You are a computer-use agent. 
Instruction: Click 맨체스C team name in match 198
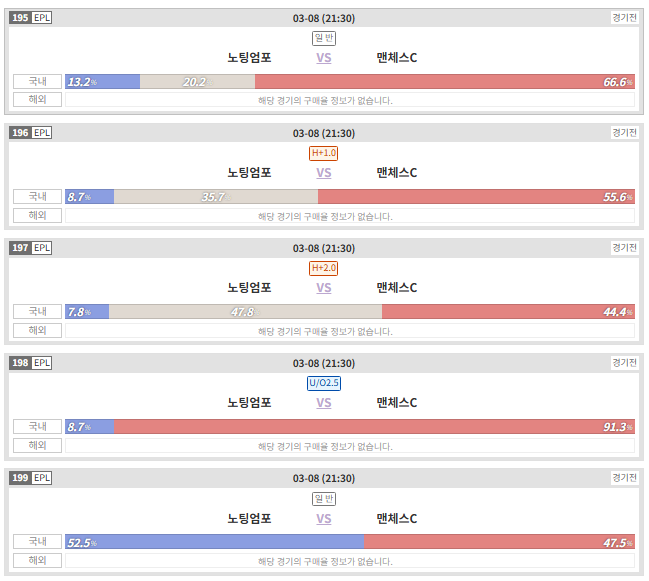tap(397, 403)
